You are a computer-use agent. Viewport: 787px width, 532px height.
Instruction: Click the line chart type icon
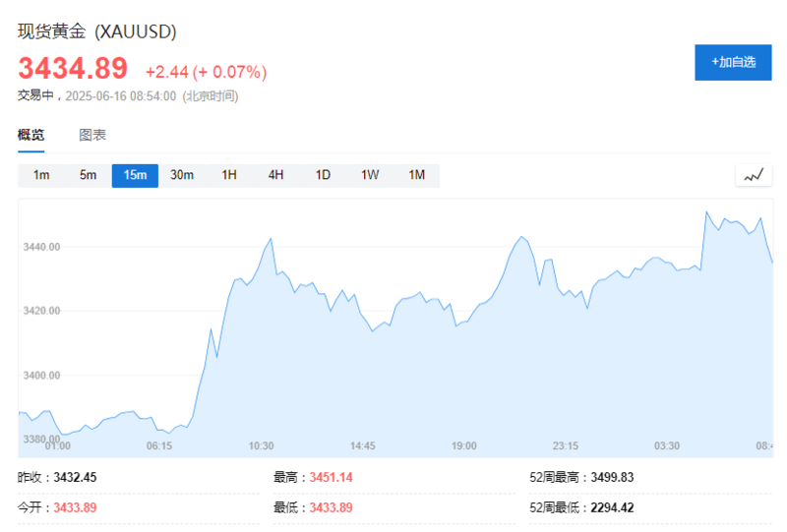click(754, 176)
